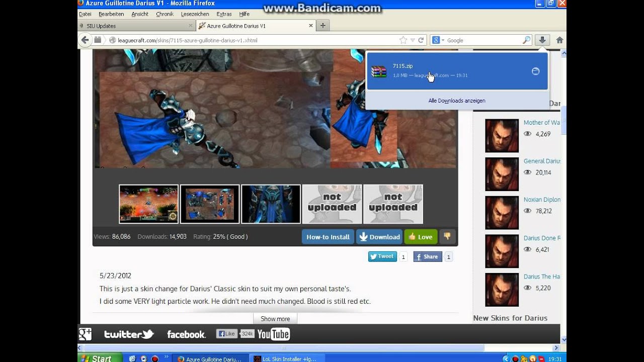This screenshot has width=644, height=362.
Task: Click the 7115.zip archive file icon
Action: point(378,71)
